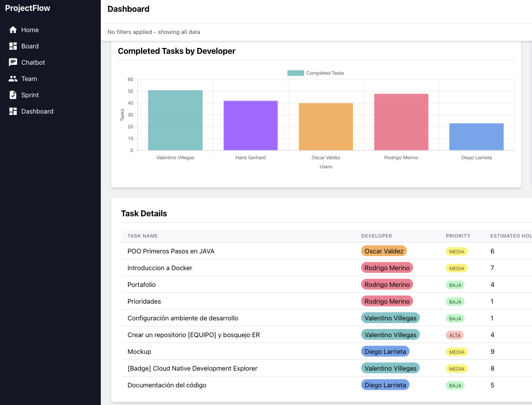The width and height of the screenshot is (532, 405).
Task: Switch to the Board section
Action: point(30,46)
